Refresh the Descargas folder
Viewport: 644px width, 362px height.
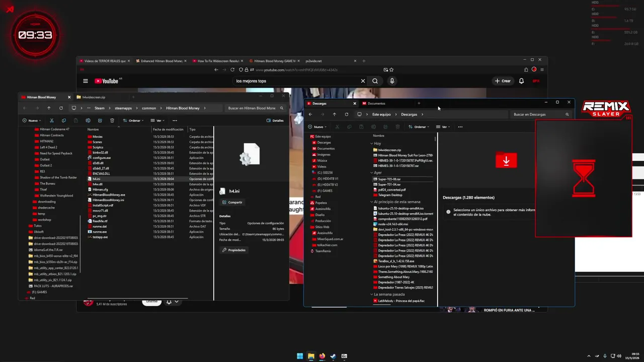(x=346, y=114)
